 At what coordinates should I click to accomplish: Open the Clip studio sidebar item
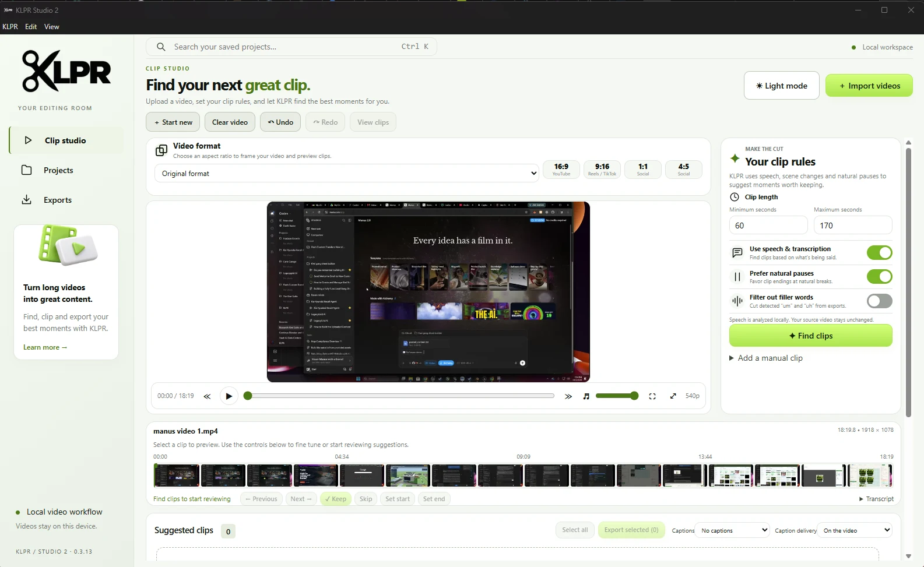[66, 140]
